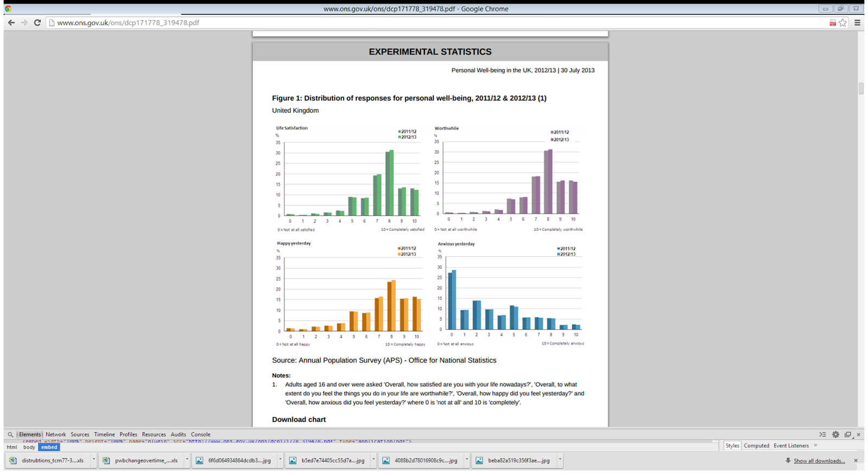Open options arrow for 6f6d064934864dcdb3 jpg download
This screenshot has height=474, width=868.
click(x=280, y=460)
